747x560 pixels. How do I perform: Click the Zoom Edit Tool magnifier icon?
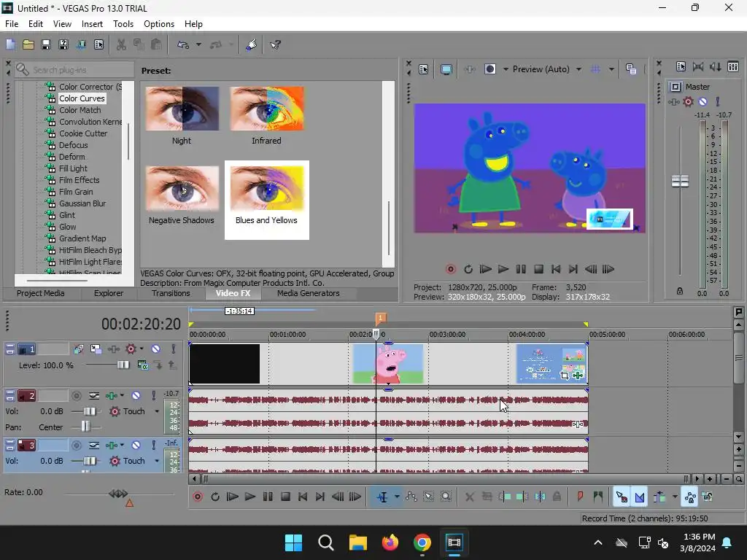click(x=446, y=497)
